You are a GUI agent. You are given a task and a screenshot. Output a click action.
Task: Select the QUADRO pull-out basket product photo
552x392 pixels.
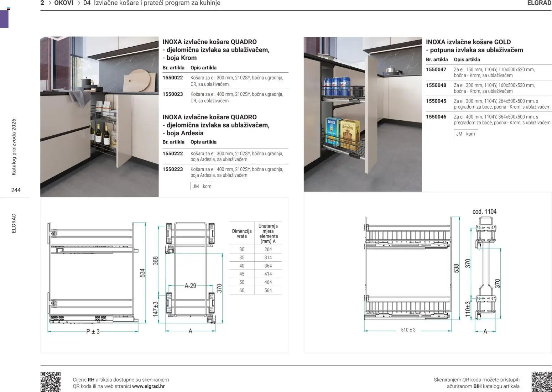click(x=100, y=116)
